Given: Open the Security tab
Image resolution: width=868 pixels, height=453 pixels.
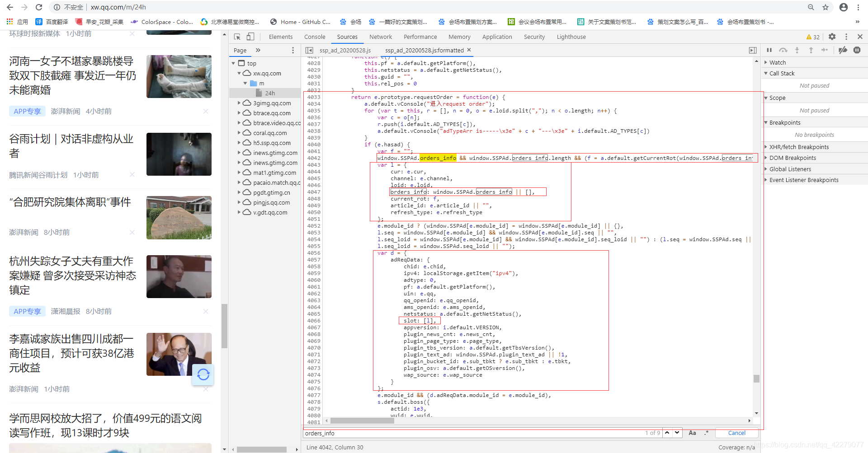Looking at the screenshot, I should click(534, 37).
